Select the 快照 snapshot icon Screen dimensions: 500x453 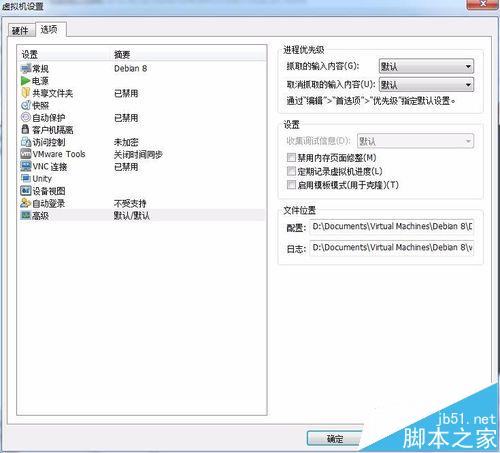click(26, 105)
